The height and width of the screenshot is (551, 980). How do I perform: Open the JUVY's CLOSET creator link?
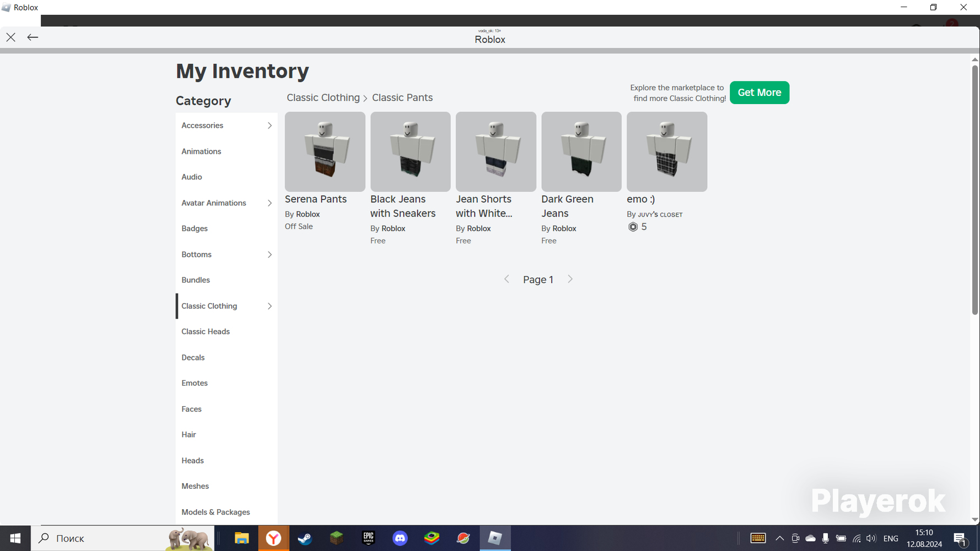pyautogui.click(x=660, y=214)
